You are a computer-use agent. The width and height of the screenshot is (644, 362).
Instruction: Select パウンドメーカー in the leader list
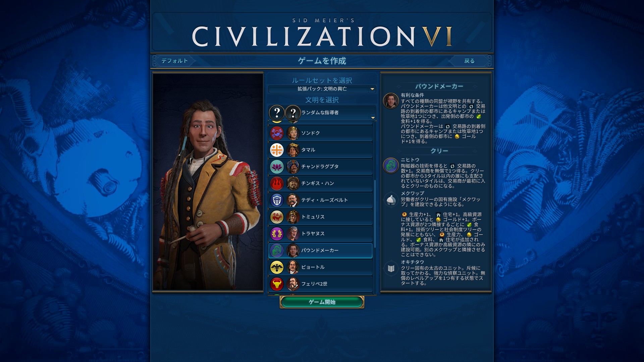pos(320,250)
